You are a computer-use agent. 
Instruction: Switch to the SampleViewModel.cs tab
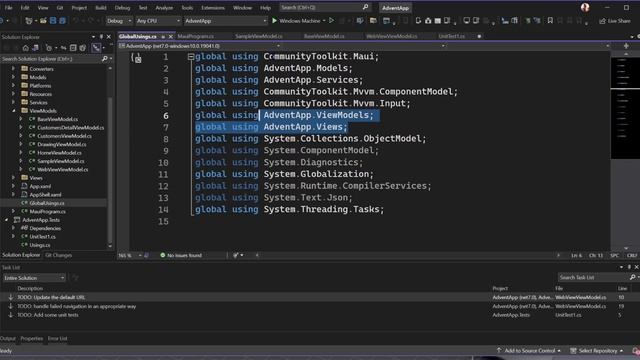[258, 36]
